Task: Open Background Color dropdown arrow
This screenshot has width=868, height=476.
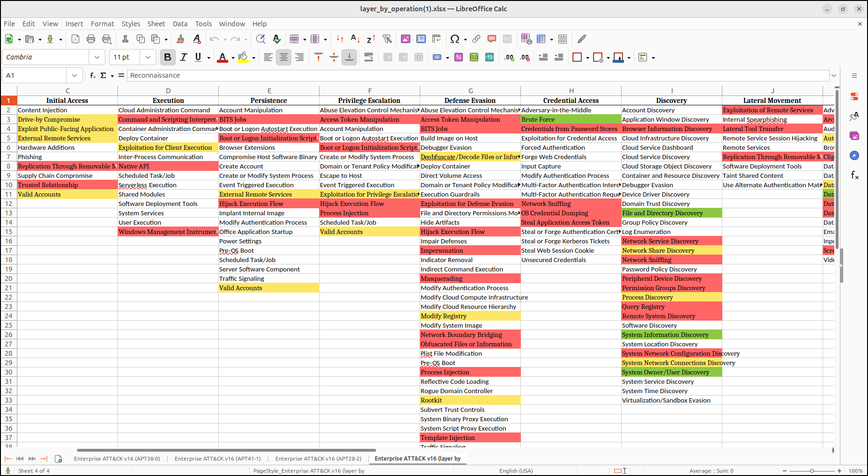Action: coord(253,58)
